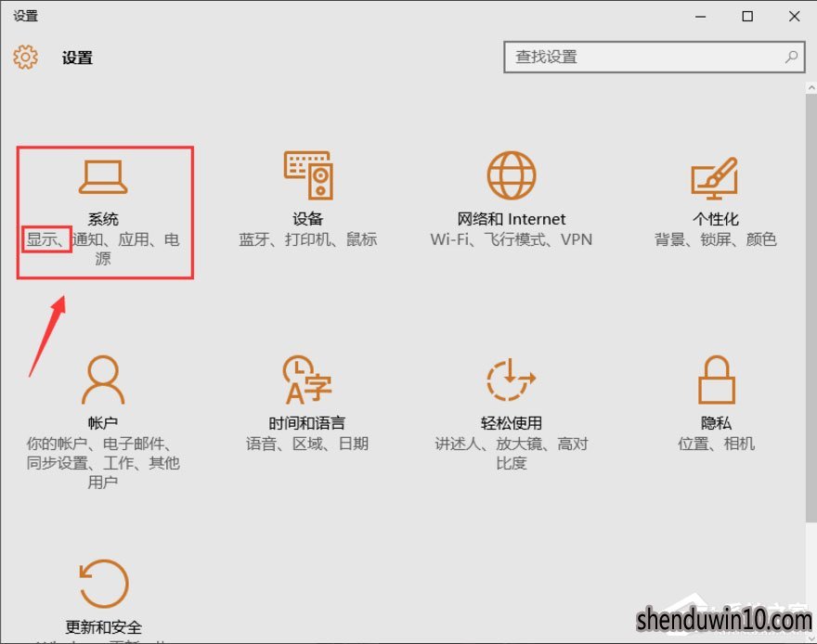Open the 更新和安全 circular arrow icon

pos(103,584)
